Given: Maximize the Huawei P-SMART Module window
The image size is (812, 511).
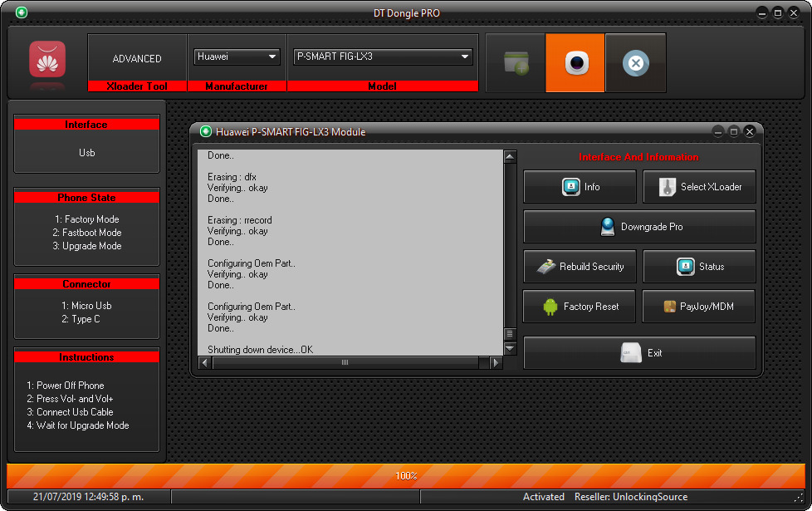Looking at the screenshot, I should 734,131.
